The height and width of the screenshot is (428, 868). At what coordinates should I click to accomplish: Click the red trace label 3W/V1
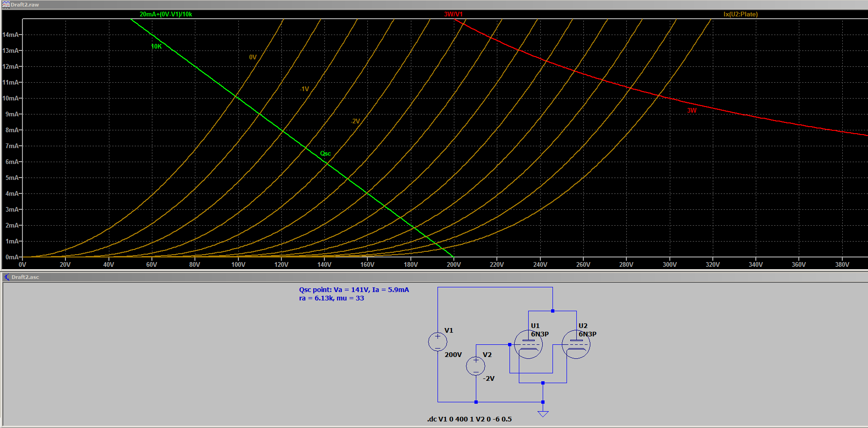tap(453, 14)
